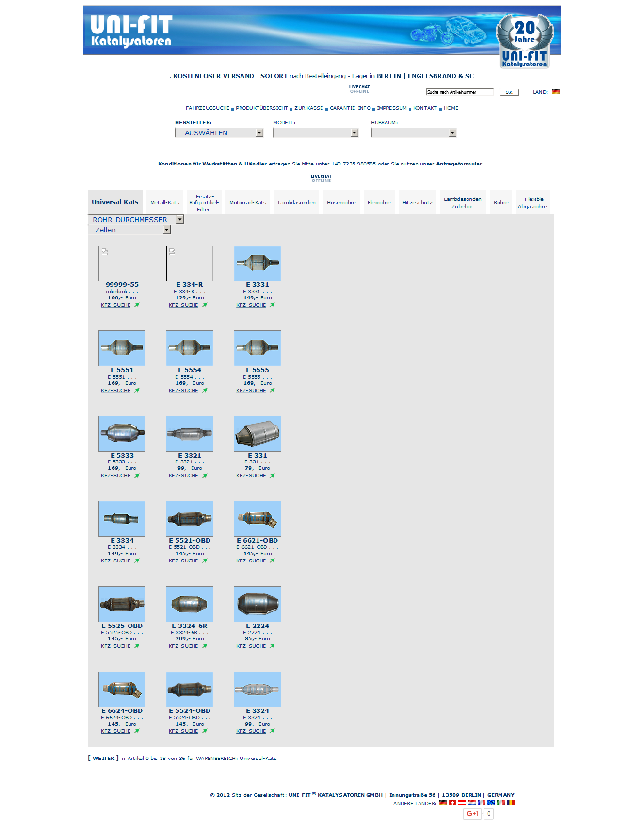Select the Netherlands flag in the footer
Image resolution: width=644 pixels, height=825 pixels.
point(472,803)
